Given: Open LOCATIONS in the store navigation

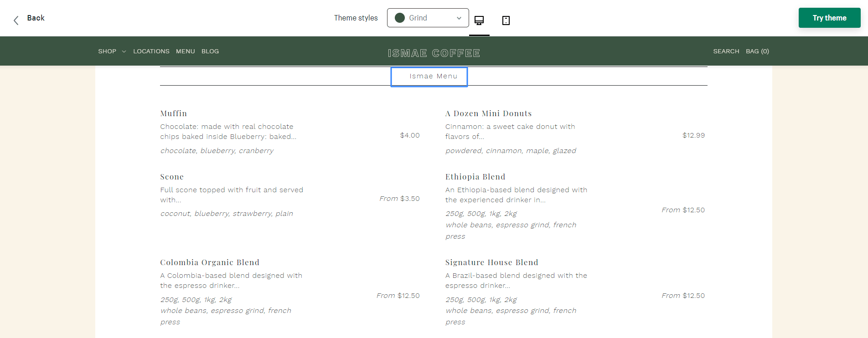Looking at the screenshot, I should coord(151,51).
